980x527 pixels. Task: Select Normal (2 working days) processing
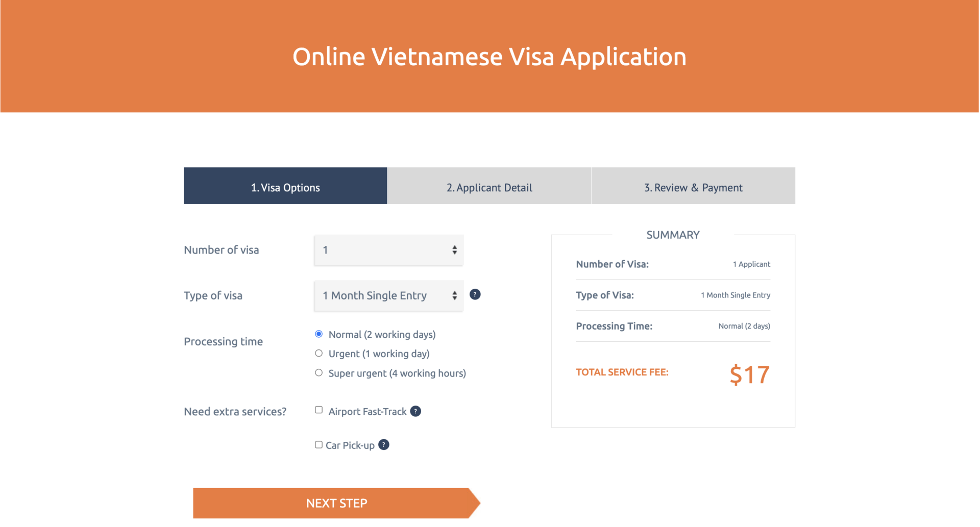[x=319, y=334]
